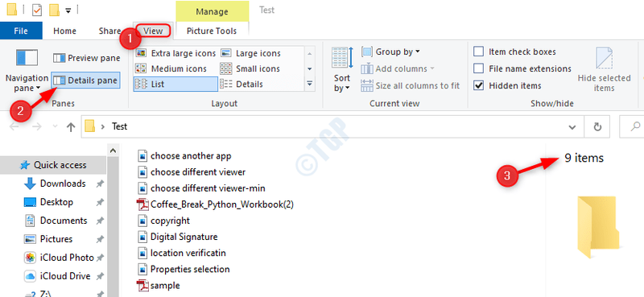The image size is (644, 297).
Task: Refresh the Test folder
Action: pos(597,127)
